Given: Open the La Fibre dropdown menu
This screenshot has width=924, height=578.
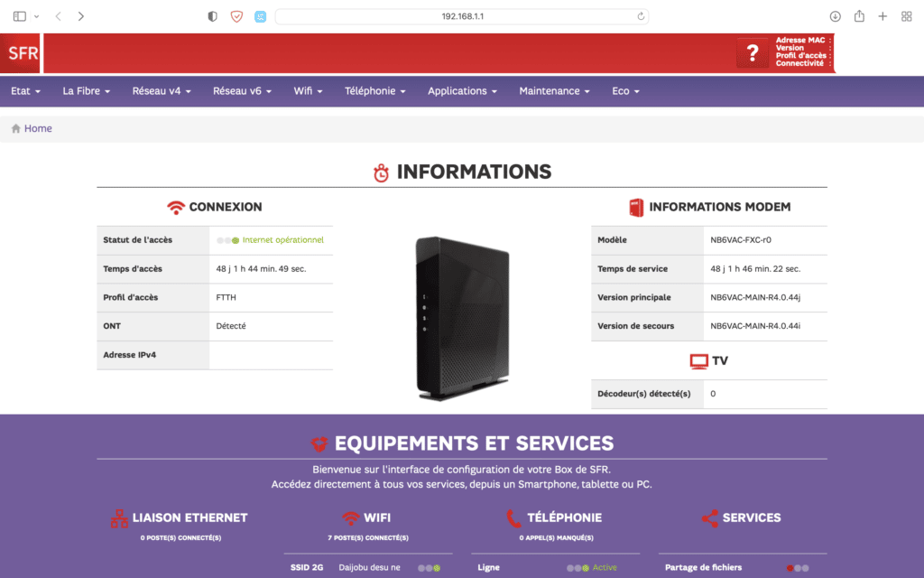Looking at the screenshot, I should (87, 91).
